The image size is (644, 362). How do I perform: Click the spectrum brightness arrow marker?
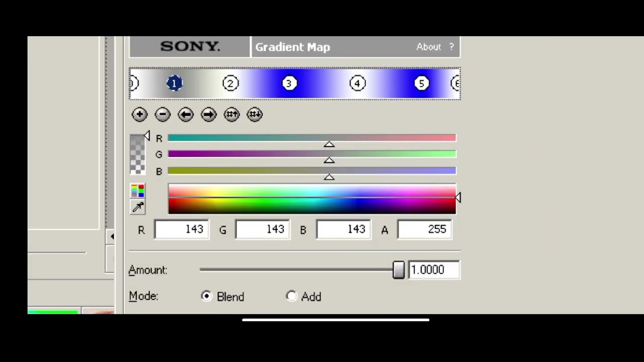[x=458, y=198]
